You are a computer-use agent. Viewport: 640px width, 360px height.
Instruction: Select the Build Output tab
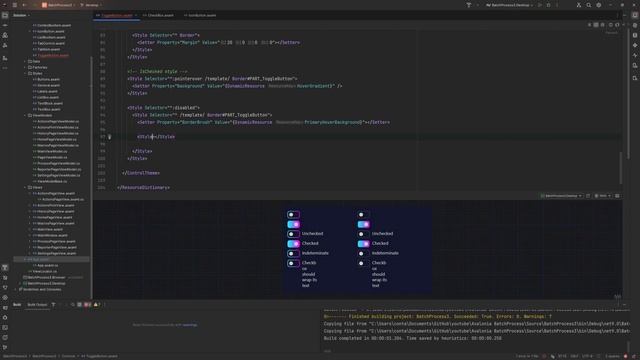[x=37, y=304]
